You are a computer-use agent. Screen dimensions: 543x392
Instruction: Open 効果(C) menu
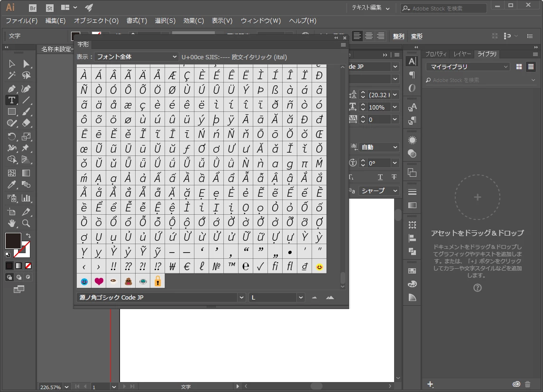193,21
